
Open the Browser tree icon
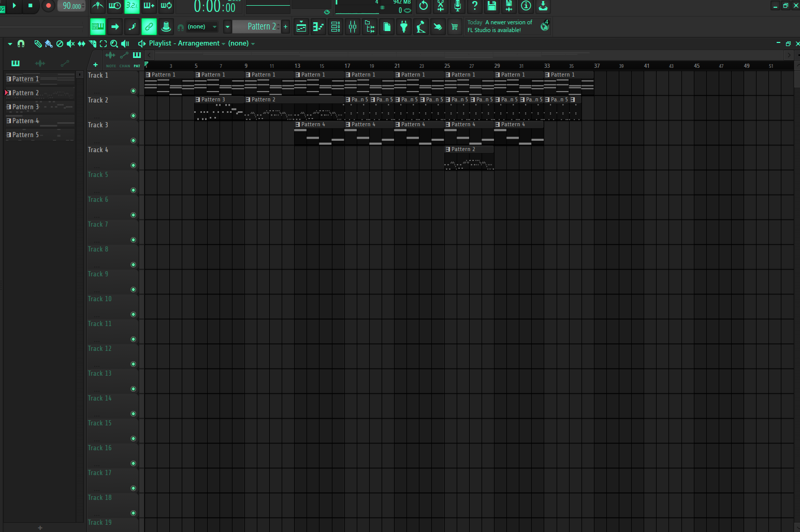pyautogui.click(x=370, y=27)
